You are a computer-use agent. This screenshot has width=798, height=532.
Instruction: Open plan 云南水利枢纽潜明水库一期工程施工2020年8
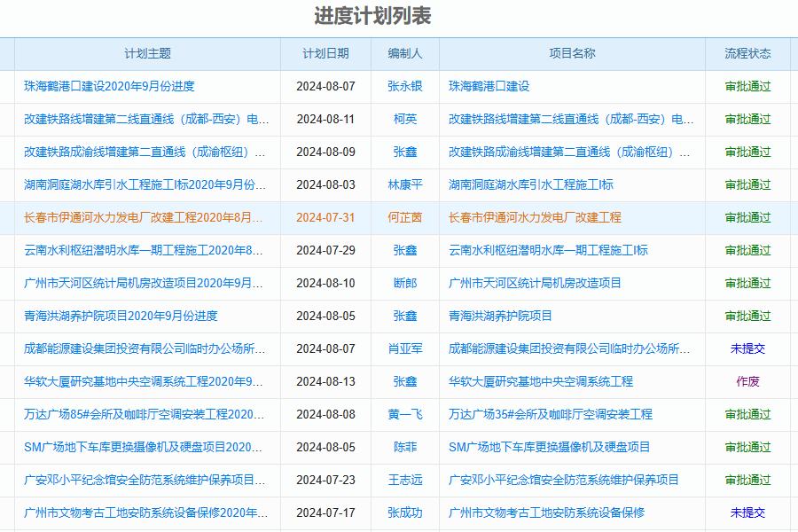click(144, 250)
